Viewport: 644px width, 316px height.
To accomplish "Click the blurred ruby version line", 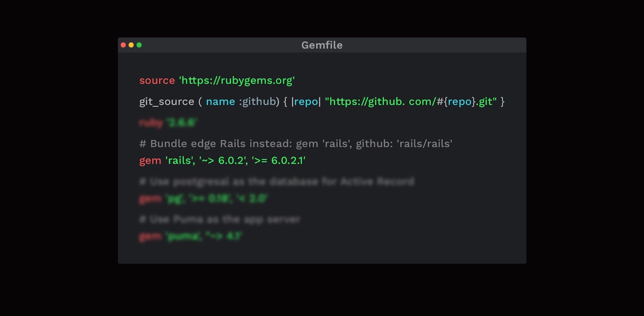I will click(x=168, y=123).
